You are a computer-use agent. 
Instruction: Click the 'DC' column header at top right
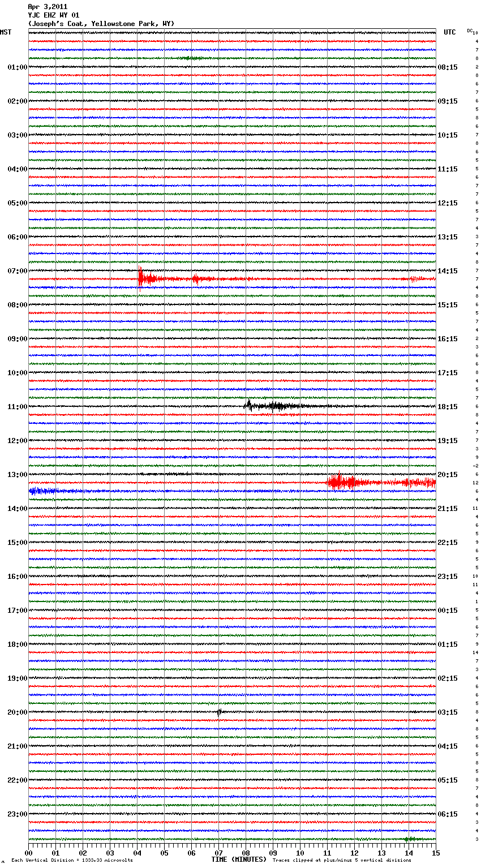tap(470, 31)
